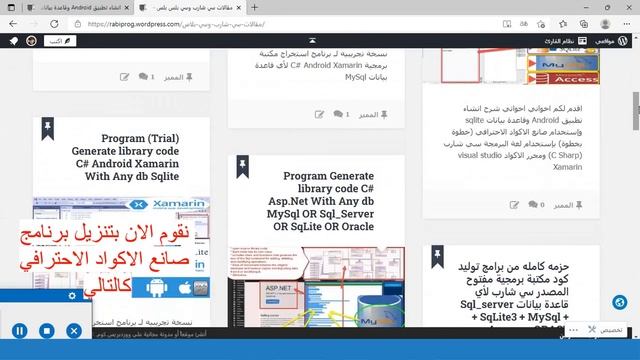Screen dimensions: 640x360
Task: Edit the MySql trial post
Action: (319, 115)
